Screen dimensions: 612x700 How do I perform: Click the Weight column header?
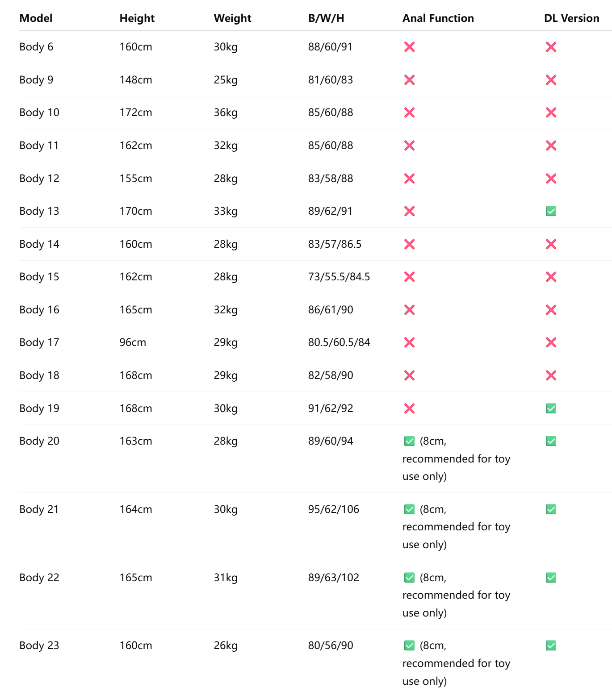click(x=232, y=18)
